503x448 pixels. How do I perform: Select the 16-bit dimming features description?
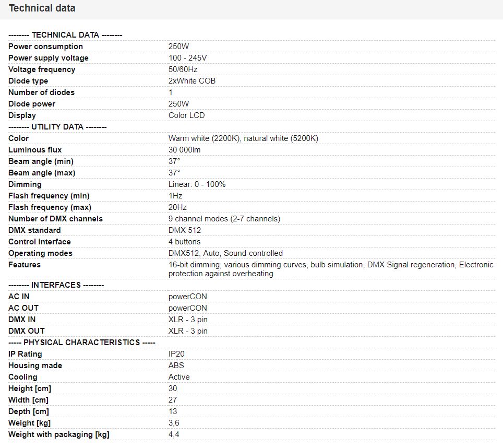331,269
